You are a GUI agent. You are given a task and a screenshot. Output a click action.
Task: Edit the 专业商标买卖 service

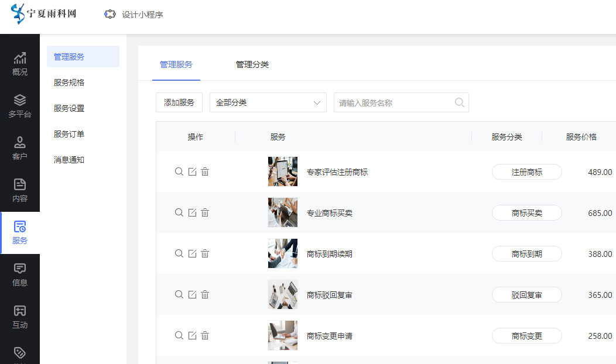192,212
